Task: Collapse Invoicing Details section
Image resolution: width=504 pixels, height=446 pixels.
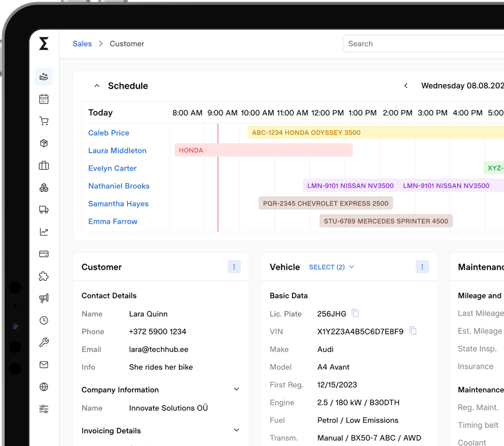Action: click(x=237, y=430)
